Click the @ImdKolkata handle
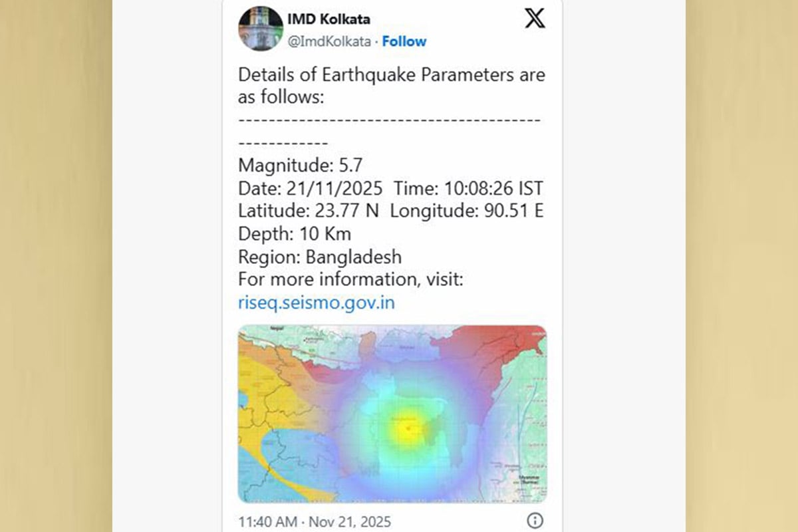Viewport: 798px width, 532px height. pos(329,41)
